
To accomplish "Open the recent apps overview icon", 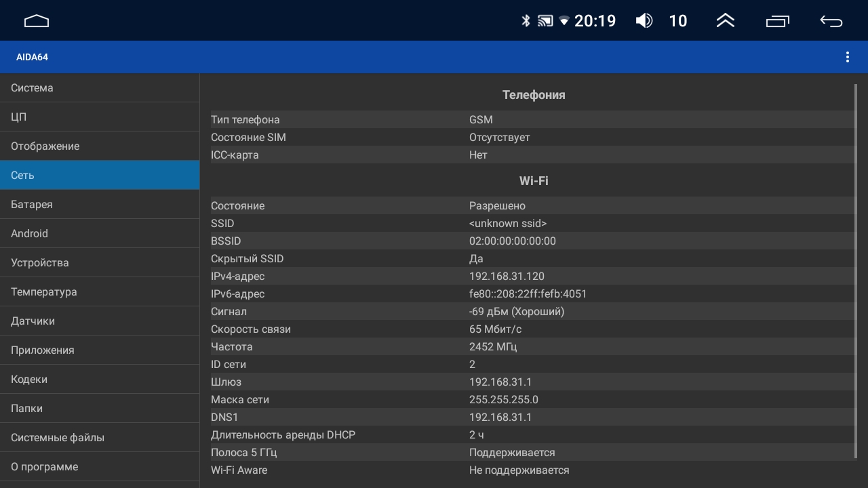I will click(x=778, y=21).
